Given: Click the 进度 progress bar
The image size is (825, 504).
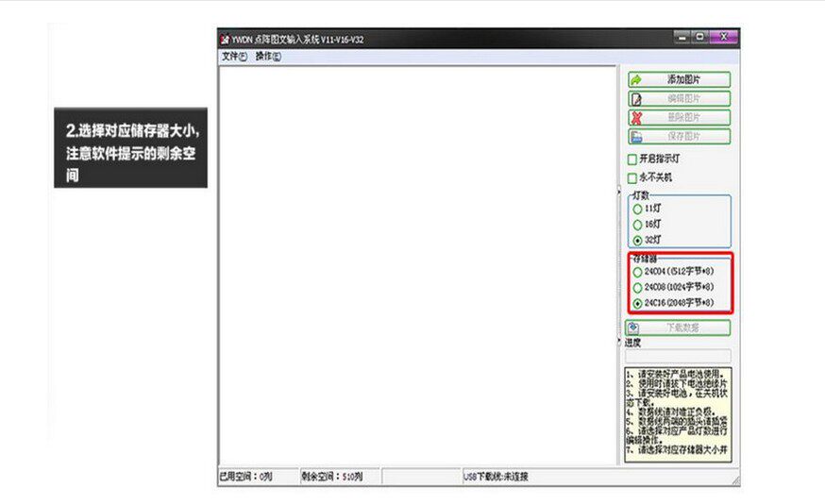Looking at the screenshot, I should (678, 356).
